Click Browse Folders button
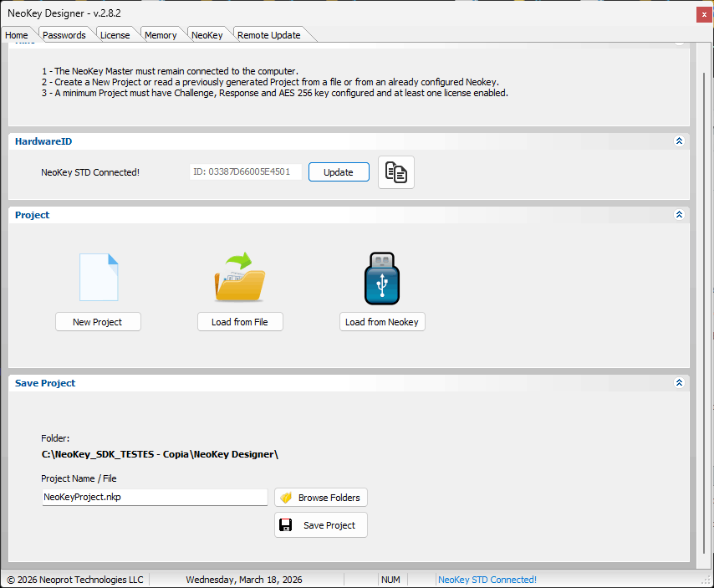The width and height of the screenshot is (714, 588). pyautogui.click(x=321, y=498)
